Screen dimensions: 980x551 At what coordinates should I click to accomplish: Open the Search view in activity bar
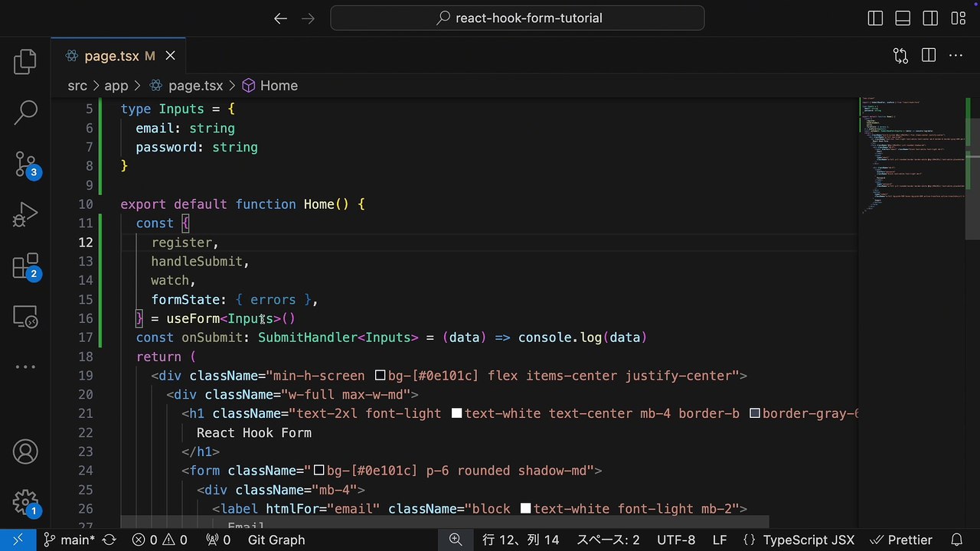click(25, 112)
